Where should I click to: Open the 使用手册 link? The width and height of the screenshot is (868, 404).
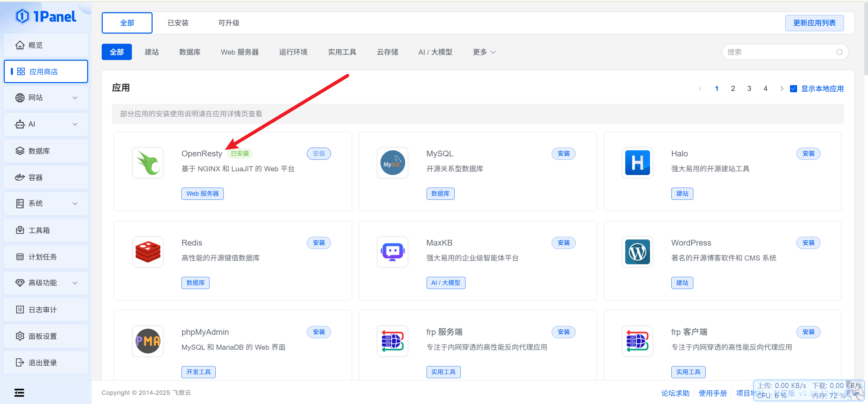tap(713, 393)
